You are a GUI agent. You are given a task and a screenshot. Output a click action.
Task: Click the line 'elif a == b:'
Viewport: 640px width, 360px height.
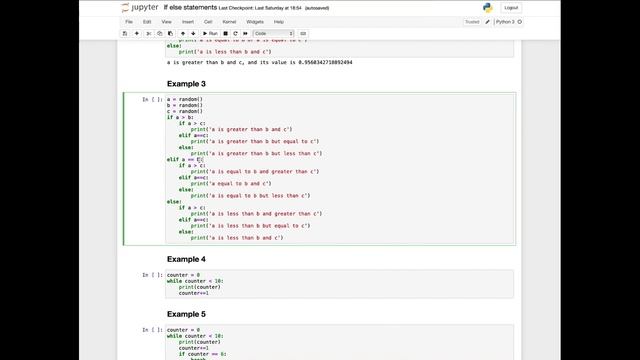[x=184, y=160]
